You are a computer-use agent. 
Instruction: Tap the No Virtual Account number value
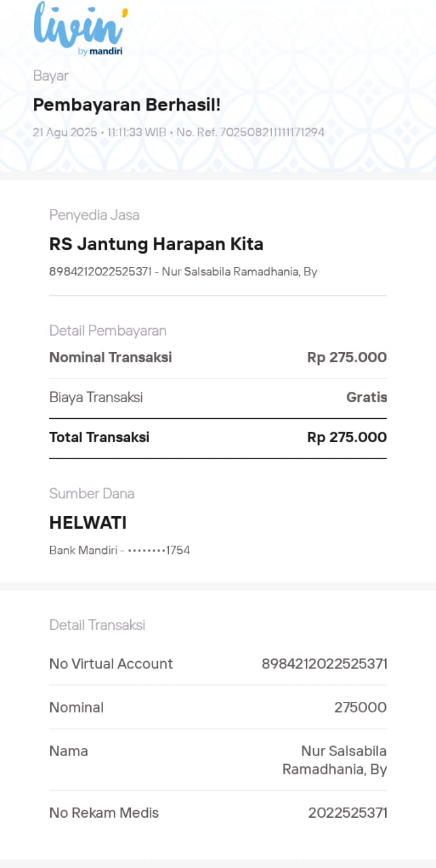[x=324, y=664]
